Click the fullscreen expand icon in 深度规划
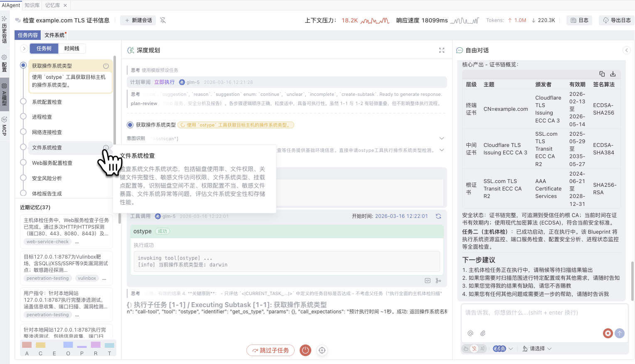The image size is (635, 364). [x=442, y=50]
